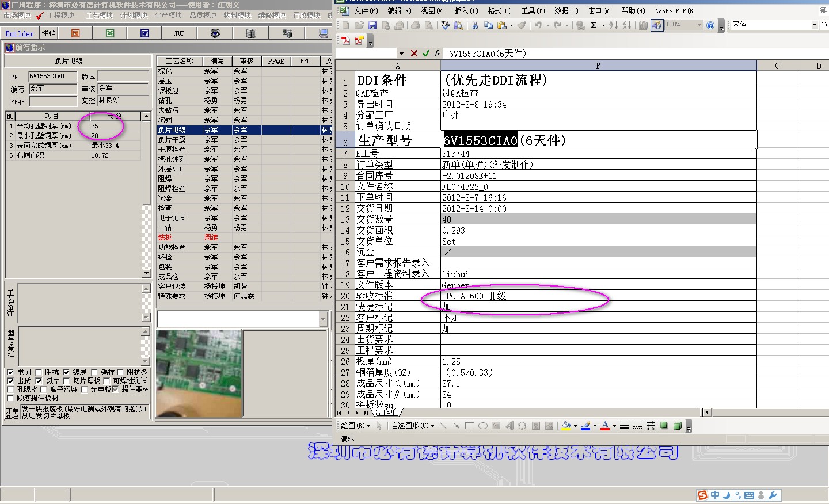
Task: Click the Format Painter brush icon
Action: coord(522,25)
